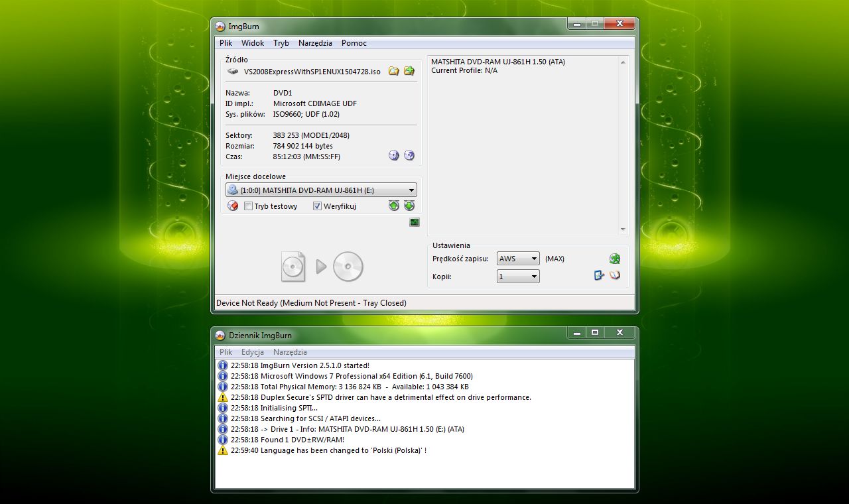The width and height of the screenshot is (849, 504).
Task: Click the browse-for-file folder icon in Źródło
Action: tap(394, 71)
